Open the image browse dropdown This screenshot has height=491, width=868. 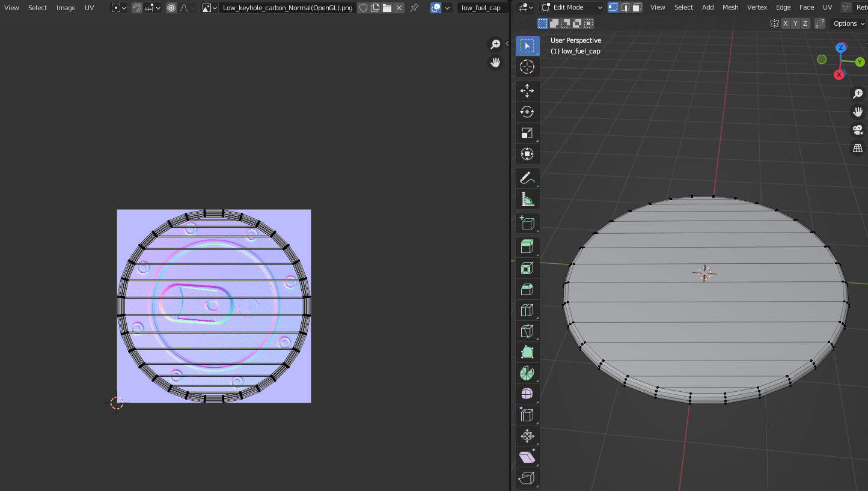pyautogui.click(x=210, y=8)
